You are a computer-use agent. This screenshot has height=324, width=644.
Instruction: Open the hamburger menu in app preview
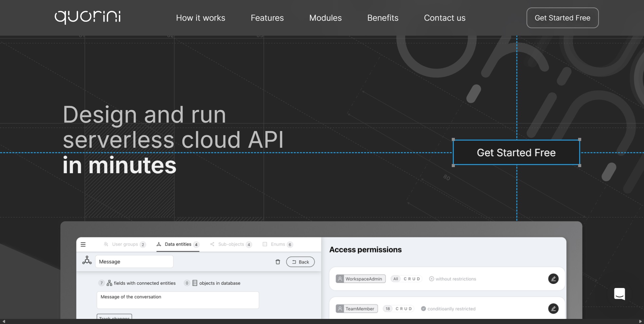pos(83,244)
